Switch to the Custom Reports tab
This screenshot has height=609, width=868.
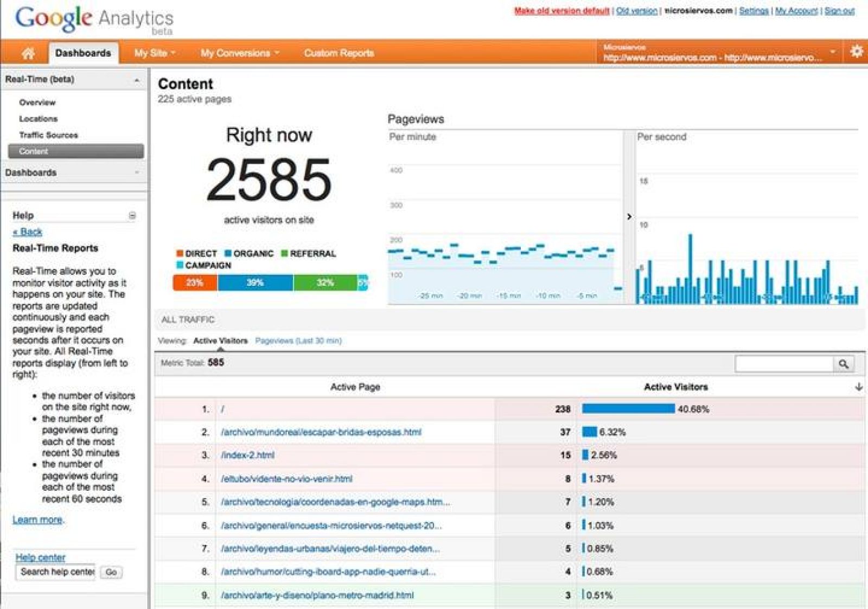pyautogui.click(x=339, y=53)
